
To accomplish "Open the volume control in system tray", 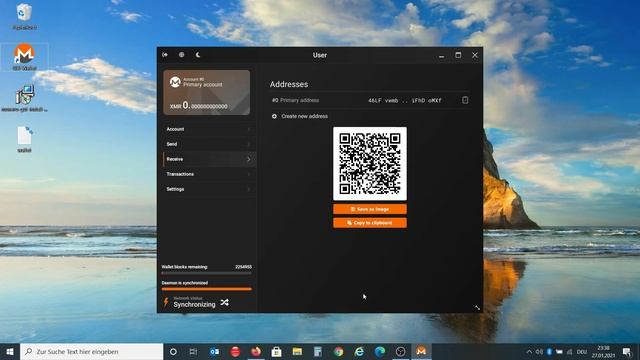I will (x=539, y=351).
